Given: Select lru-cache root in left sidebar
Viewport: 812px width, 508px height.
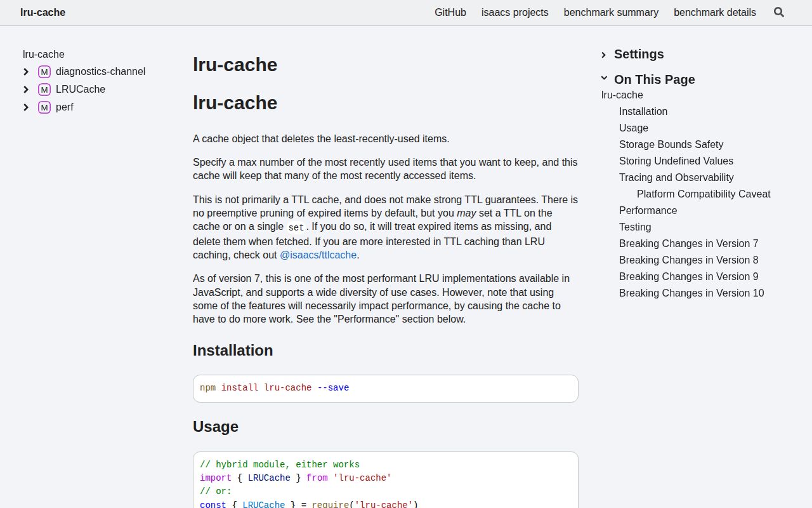Looking at the screenshot, I should click(44, 55).
